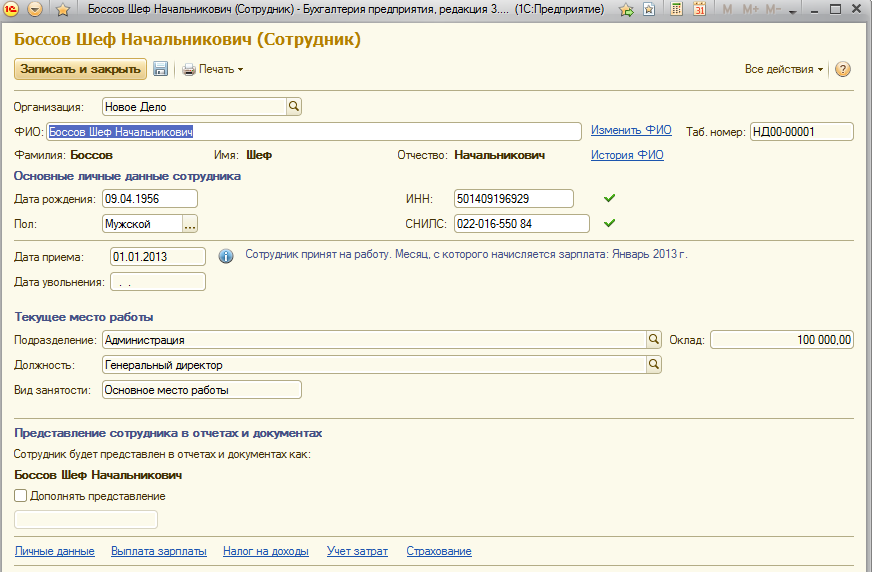Viewport: 872px width, 572px height.
Task: Click the Должность field Генеральный директор
Action: click(x=374, y=365)
